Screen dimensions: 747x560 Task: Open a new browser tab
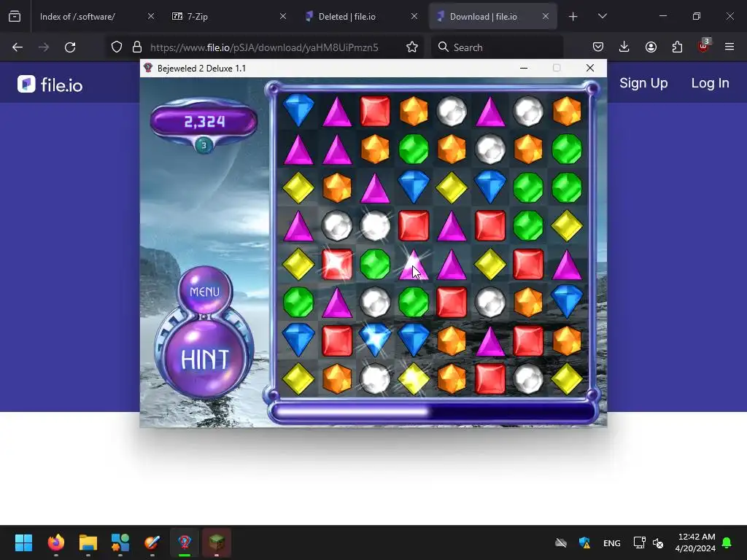[573, 17]
